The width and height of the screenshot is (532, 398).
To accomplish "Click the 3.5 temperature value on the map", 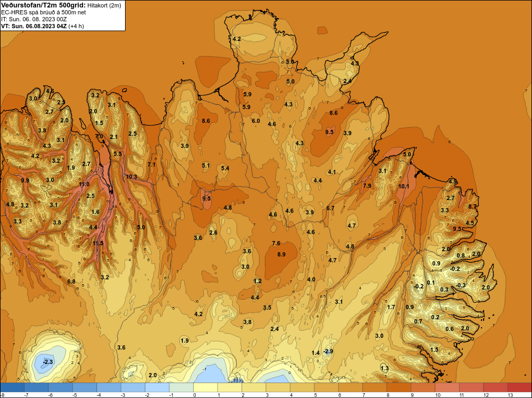I will click(x=267, y=308).
